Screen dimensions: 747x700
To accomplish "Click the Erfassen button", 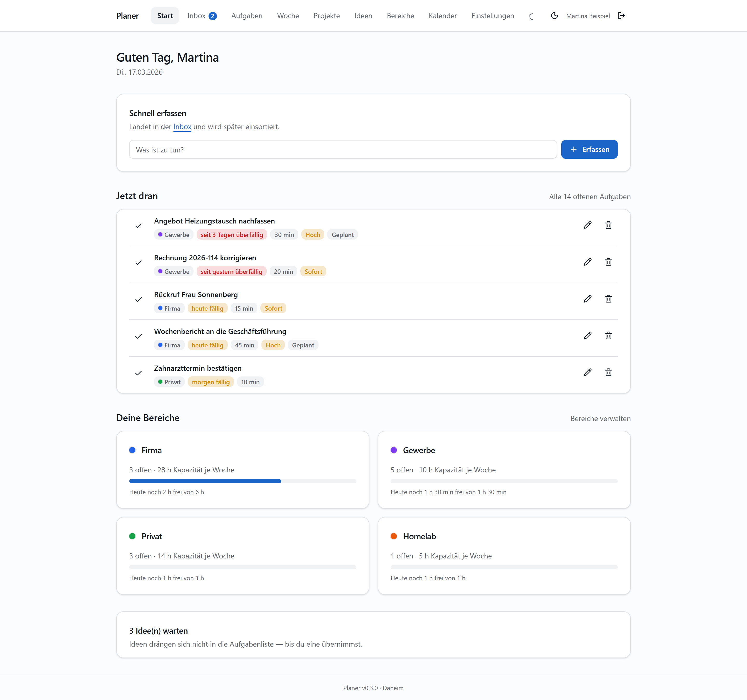I will [x=589, y=150].
